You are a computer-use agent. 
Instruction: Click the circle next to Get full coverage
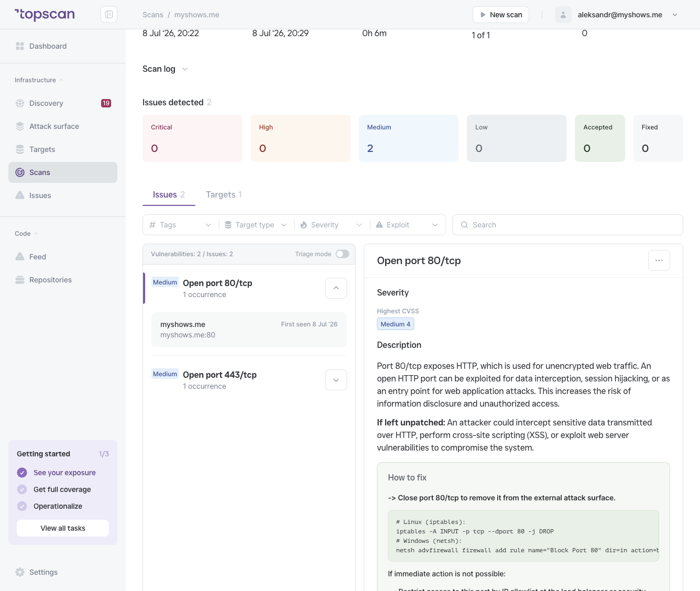(x=22, y=489)
